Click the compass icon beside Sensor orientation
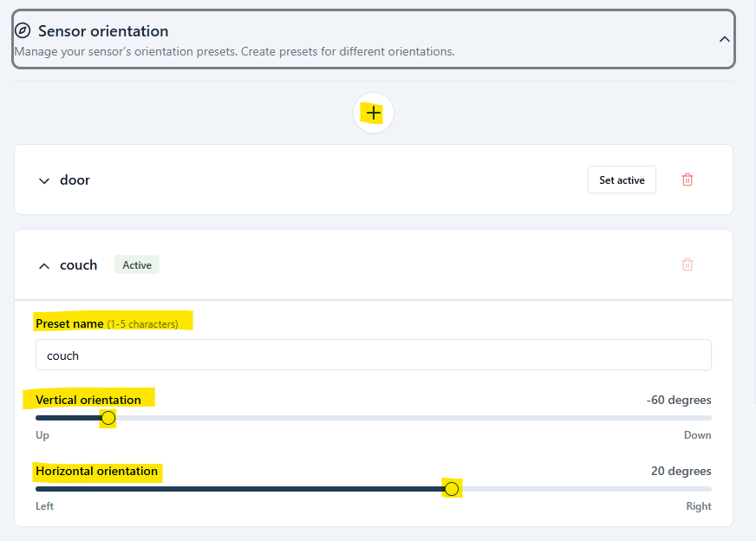The width and height of the screenshot is (756, 541). tap(23, 31)
